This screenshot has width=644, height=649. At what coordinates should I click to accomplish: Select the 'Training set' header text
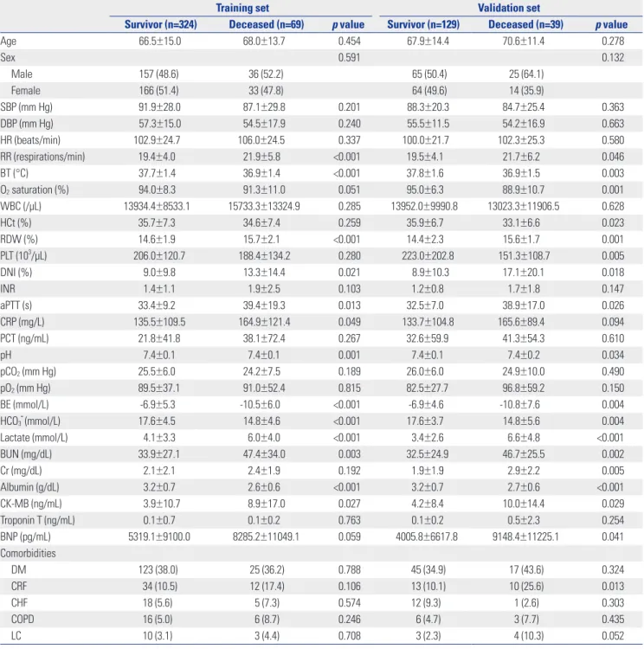(242, 8)
